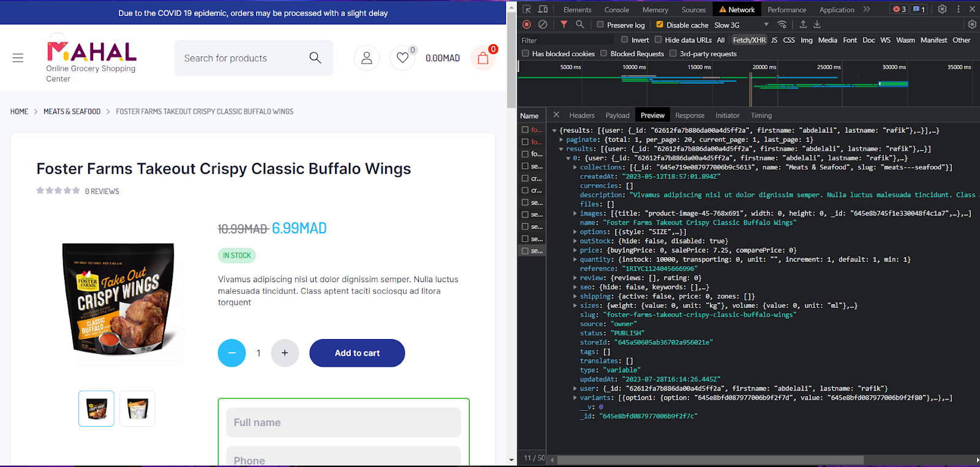Go to the HOME breadcrumb link
The height and width of the screenshot is (467, 980).
19,111
